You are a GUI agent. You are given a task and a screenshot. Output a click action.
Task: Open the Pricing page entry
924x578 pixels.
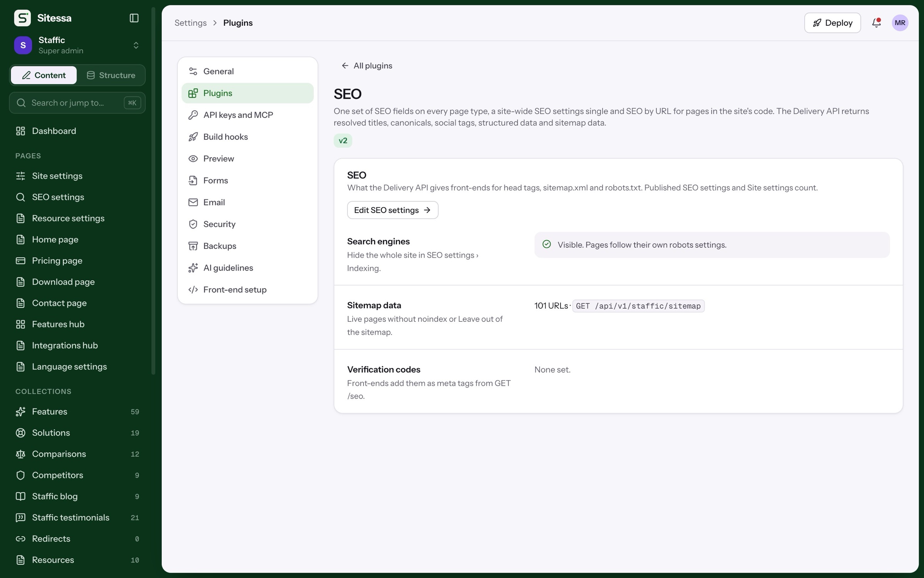77,260
